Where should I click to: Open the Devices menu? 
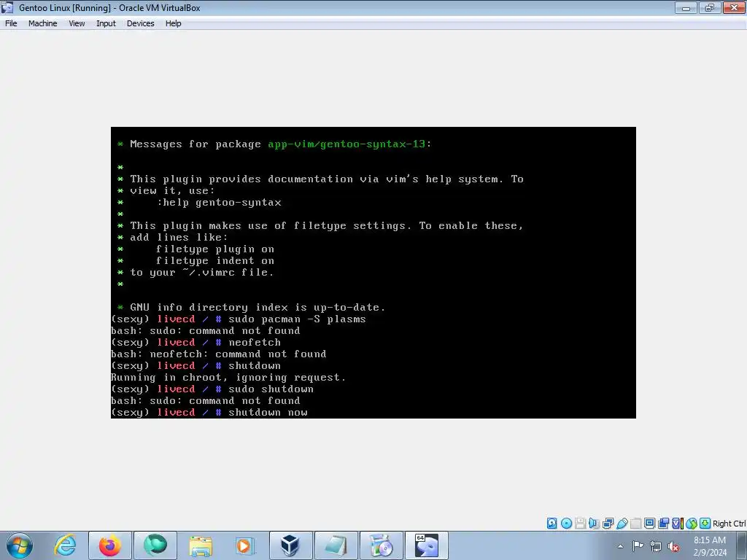(140, 23)
